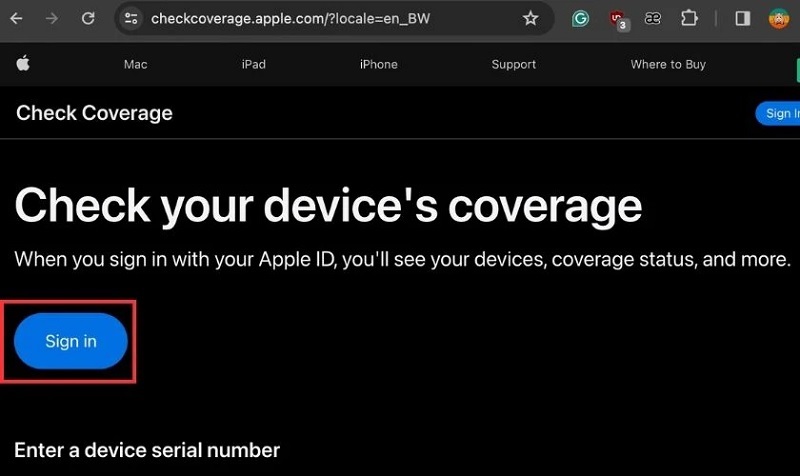Open the iPad menu item
This screenshot has width=800, height=476.
pyautogui.click(x=254, y=64)
